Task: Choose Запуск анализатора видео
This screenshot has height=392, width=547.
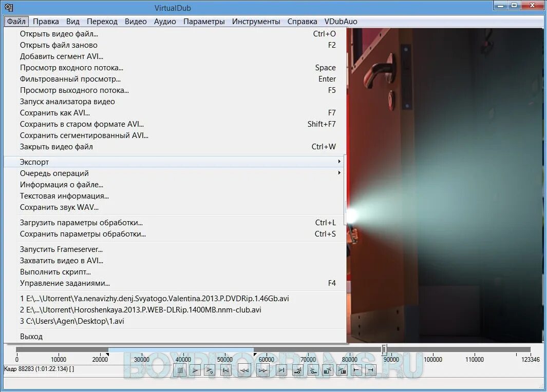Action: point(174,102)
